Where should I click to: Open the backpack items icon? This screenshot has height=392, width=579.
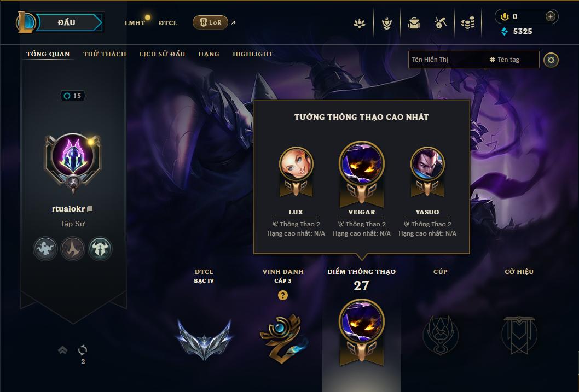click(414, 23)
